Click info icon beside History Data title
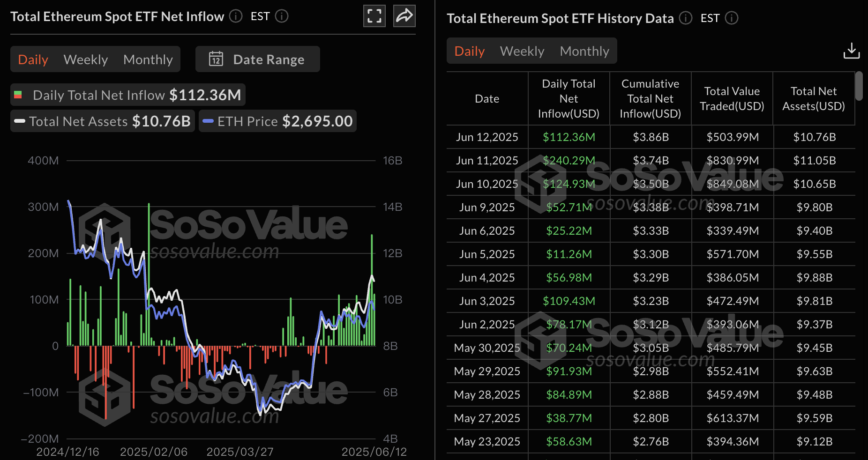This screenshot has width=868, height=460. (x=686, y=18)
